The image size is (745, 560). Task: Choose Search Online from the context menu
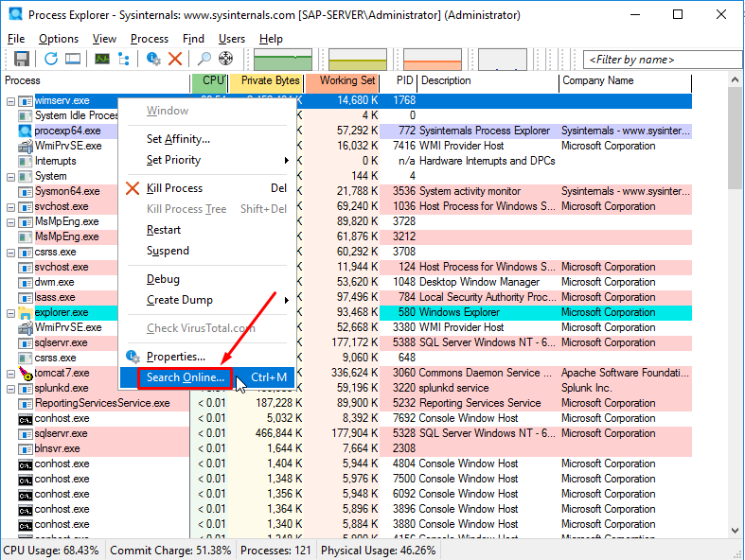point(207,377)
